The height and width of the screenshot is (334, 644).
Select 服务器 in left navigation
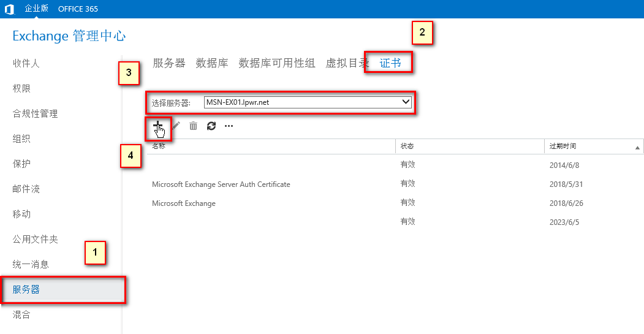tap(63, 290)
